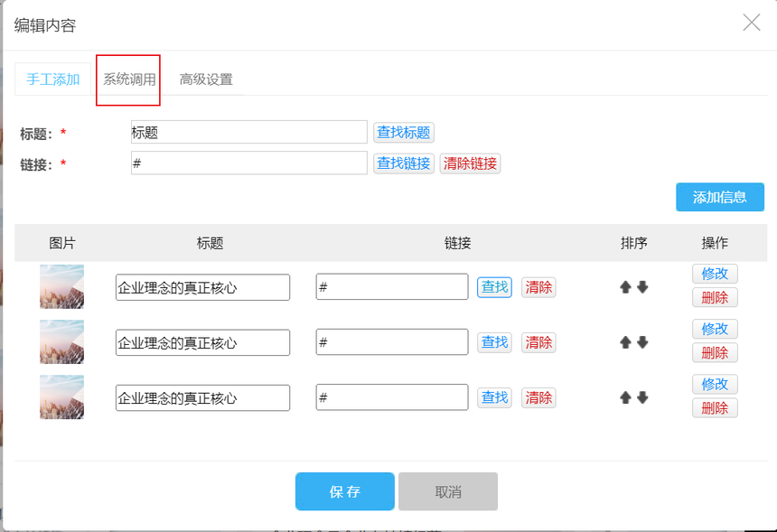Move first row up with arrow icon
The image size is (777, 532).
[x=625, y=287]
